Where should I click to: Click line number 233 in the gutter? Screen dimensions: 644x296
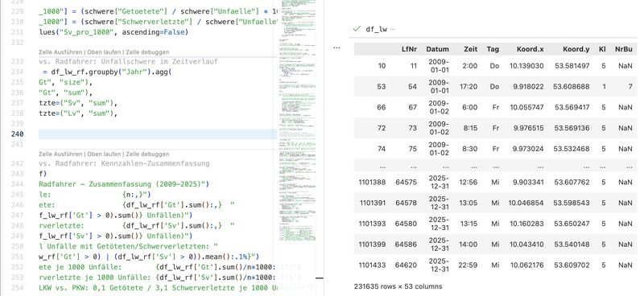pos(17,62)
